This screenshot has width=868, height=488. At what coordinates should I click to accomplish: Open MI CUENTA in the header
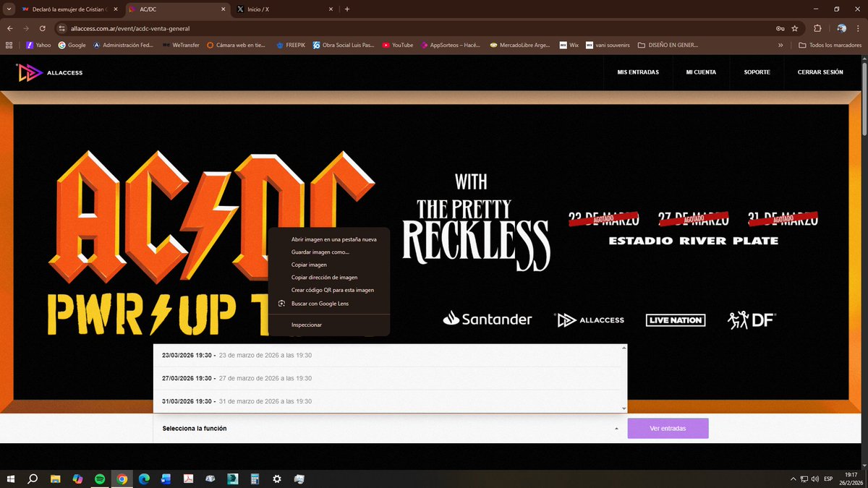click(x=701, y=72)
